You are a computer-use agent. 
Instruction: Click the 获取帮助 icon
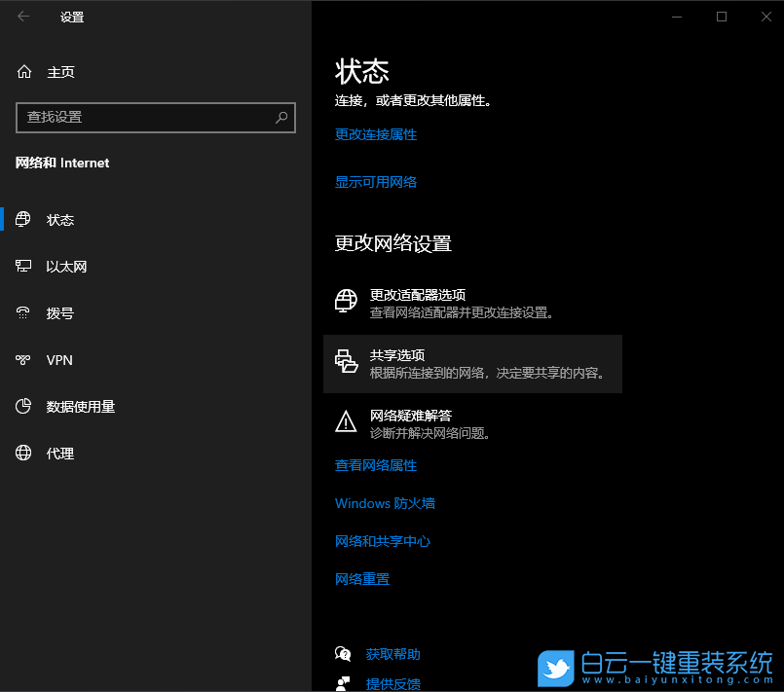click(x=343, y=654)
